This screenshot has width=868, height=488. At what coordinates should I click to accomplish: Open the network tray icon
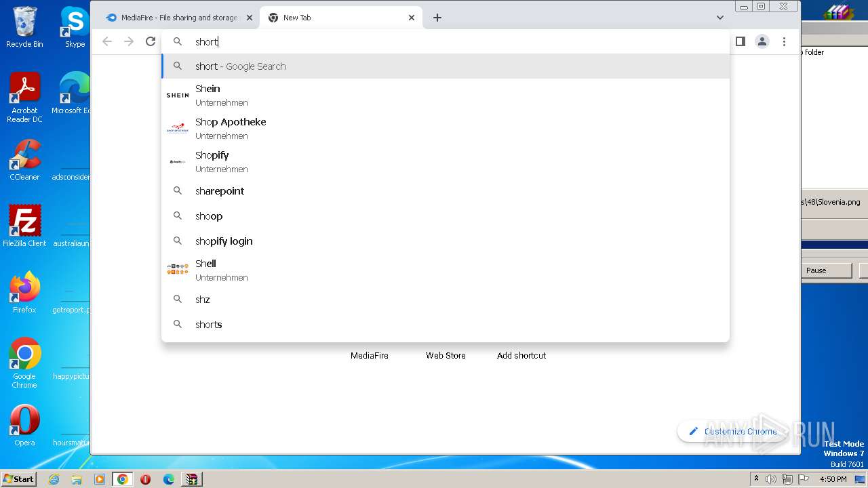tap(787, 479)
